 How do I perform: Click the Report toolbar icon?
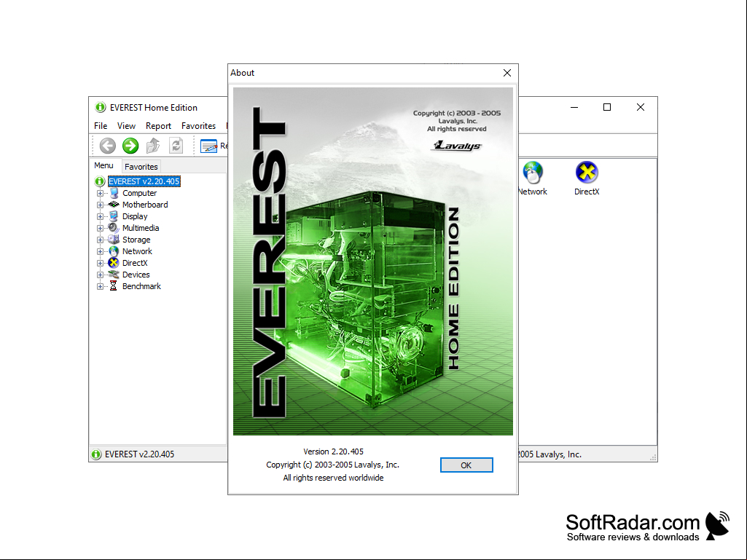[208, 146]
